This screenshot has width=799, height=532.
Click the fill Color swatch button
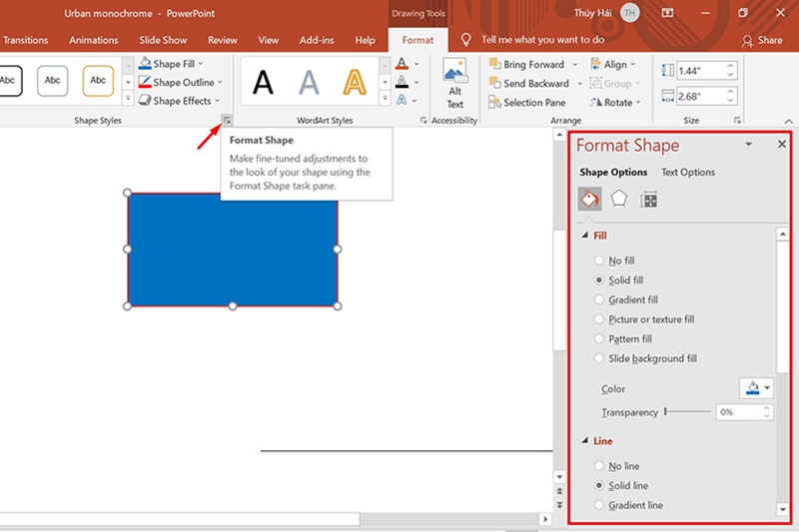tap(755, 388)
